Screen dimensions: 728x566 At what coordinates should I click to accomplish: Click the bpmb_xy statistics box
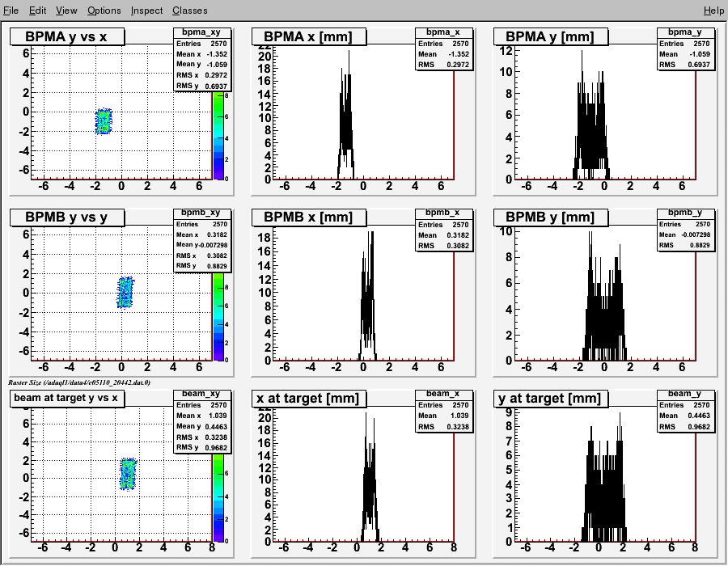coord(202,240)
